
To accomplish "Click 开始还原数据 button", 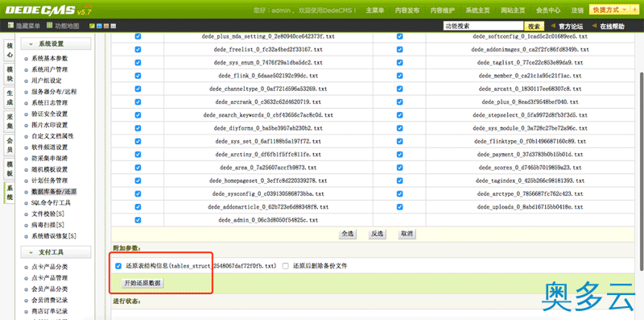I will pyautogui.click(x=142, y=283).
